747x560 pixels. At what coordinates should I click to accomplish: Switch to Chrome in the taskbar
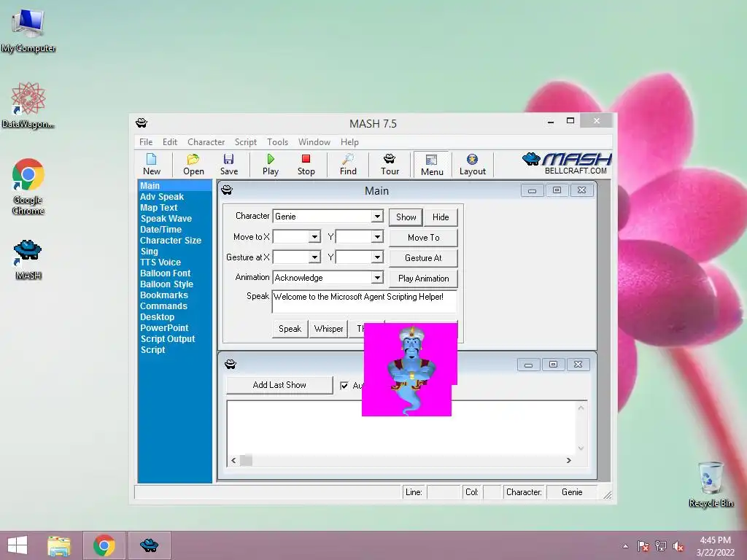[x=104, y=545]
